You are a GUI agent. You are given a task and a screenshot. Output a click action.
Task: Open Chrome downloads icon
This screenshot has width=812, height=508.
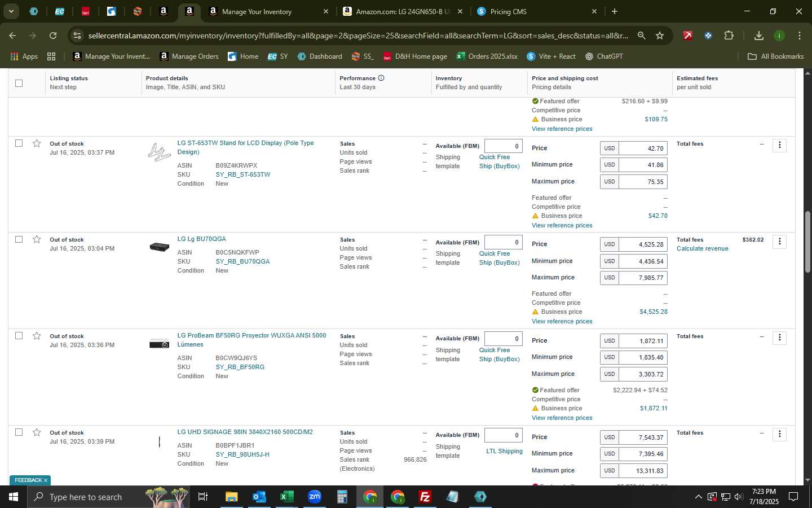point(759,36)
